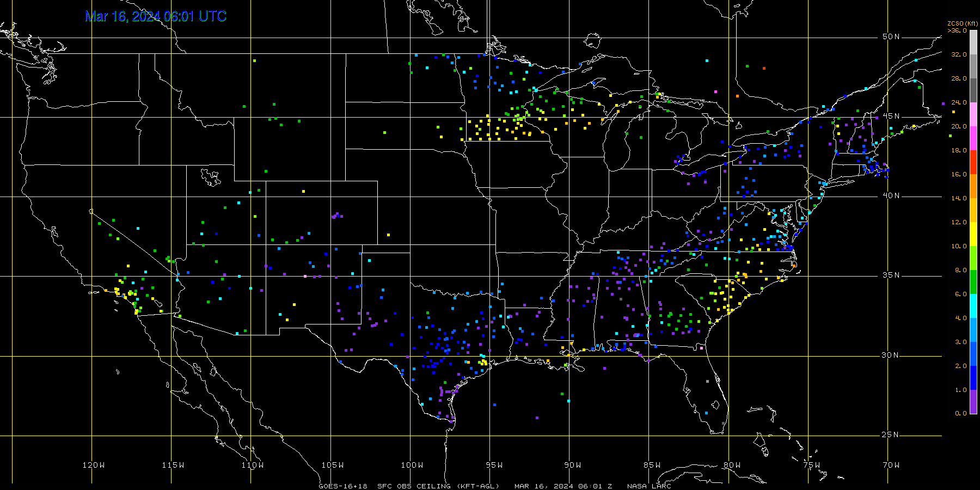Image resolution: width=980 pixels, height=490 pixels.
Task: Pick the >36.0 legend value
Action: [x=957, y=30]
